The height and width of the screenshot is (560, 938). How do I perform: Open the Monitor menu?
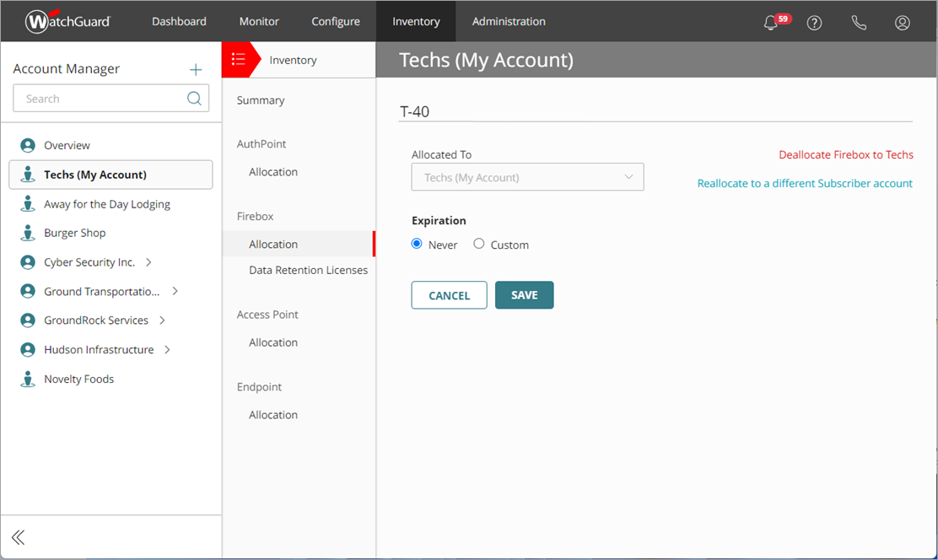tap(259, 21)
